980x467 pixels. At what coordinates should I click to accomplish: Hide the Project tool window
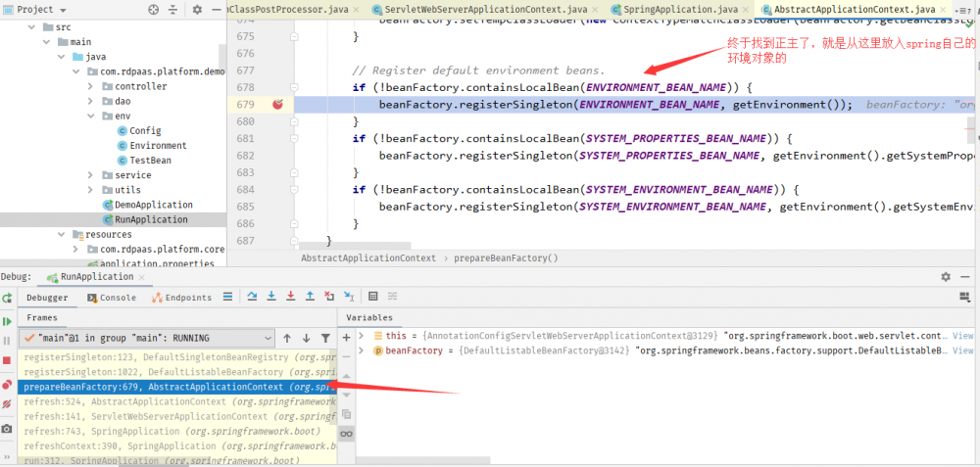(216, 10)
